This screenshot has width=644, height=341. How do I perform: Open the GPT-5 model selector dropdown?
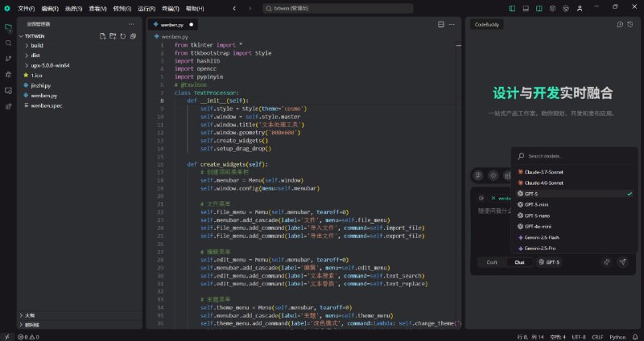(x=549, y=262)
